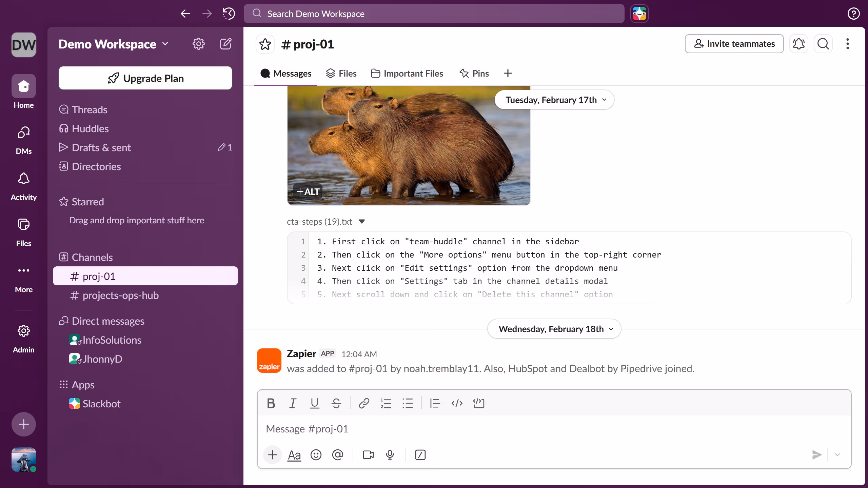868x488 pixels.
Task: Click the Message #proj-01 input field
Action: (x=554, y=429)
